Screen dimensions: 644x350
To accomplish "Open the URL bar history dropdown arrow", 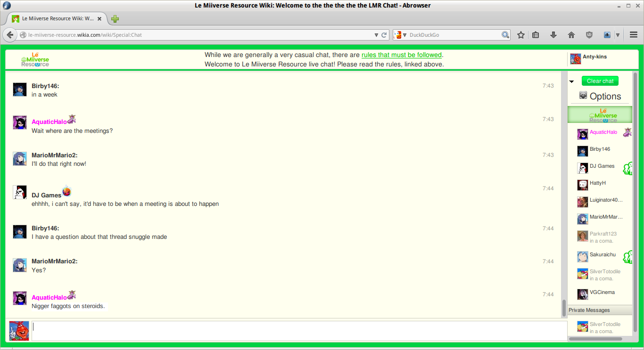I will click(x=376, y=35).
